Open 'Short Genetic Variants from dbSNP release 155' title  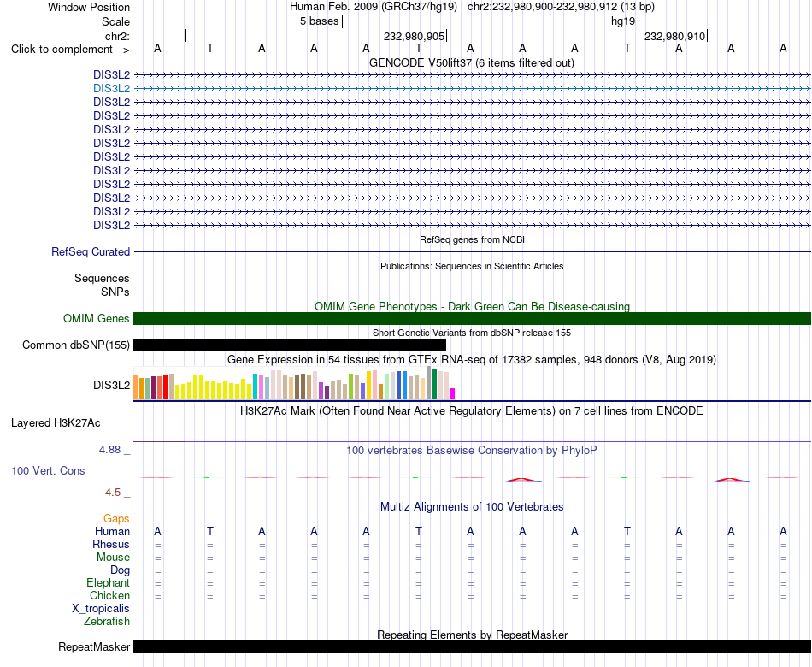[x=472, y=333]
